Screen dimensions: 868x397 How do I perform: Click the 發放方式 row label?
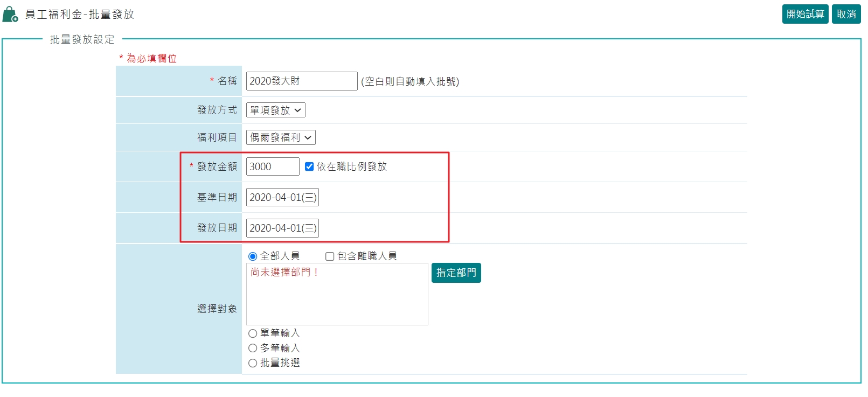(x=217, y=110)
